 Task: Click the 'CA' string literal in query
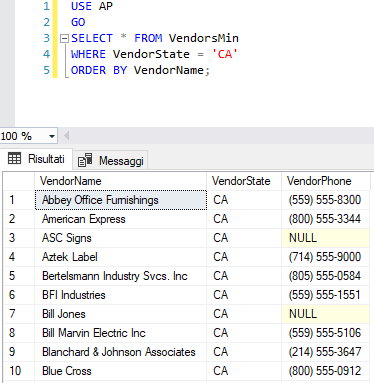click(x=225, y=54)
